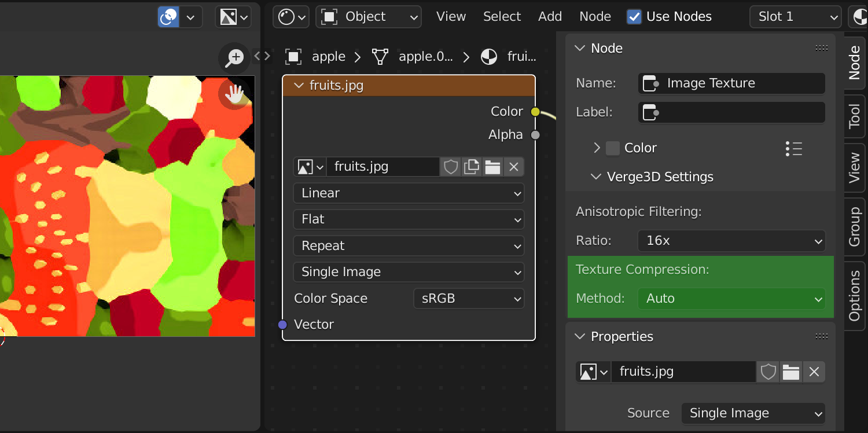Expand the Color subpanel
868x433 pixels.
pyautogui.click(x=597, y=148)
